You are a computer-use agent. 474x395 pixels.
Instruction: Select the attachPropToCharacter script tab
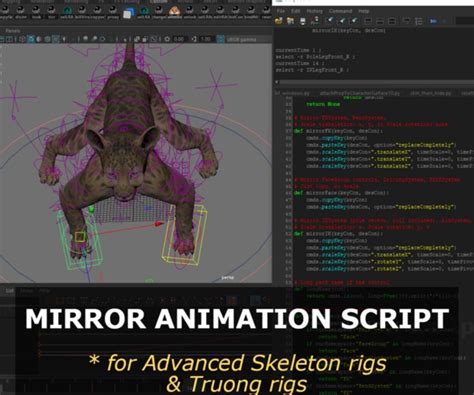[x=360, y=93]
